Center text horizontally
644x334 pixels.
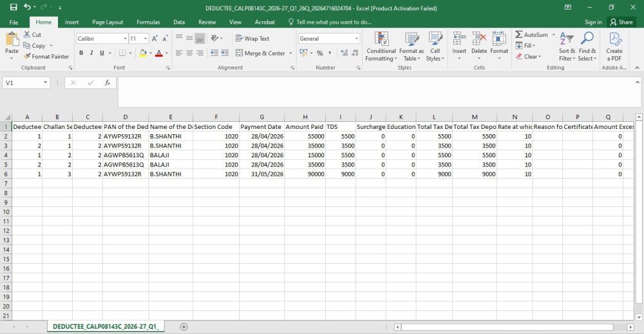189,53
